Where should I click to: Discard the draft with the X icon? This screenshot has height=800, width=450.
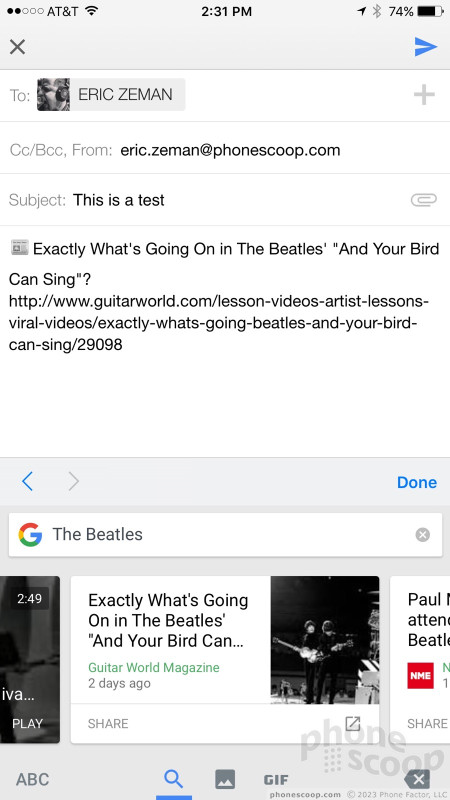pos(17,47)
